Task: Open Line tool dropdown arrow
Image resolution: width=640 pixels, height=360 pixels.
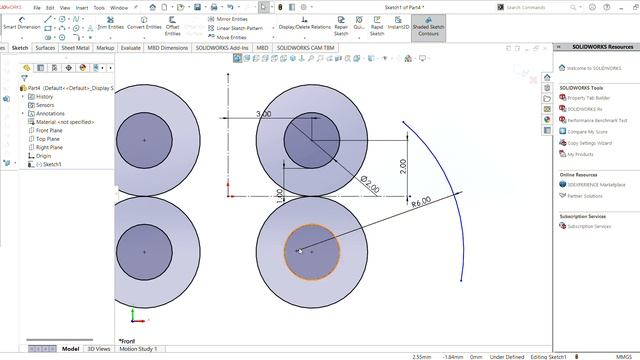Action: tap(54, 19)
